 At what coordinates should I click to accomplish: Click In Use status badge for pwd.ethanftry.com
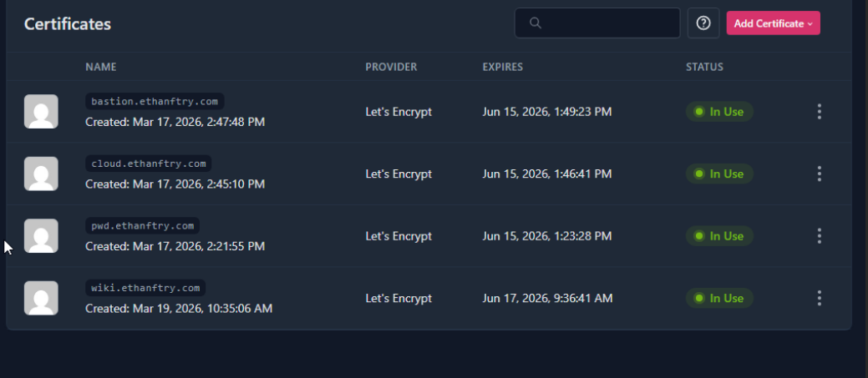[719, 236]
